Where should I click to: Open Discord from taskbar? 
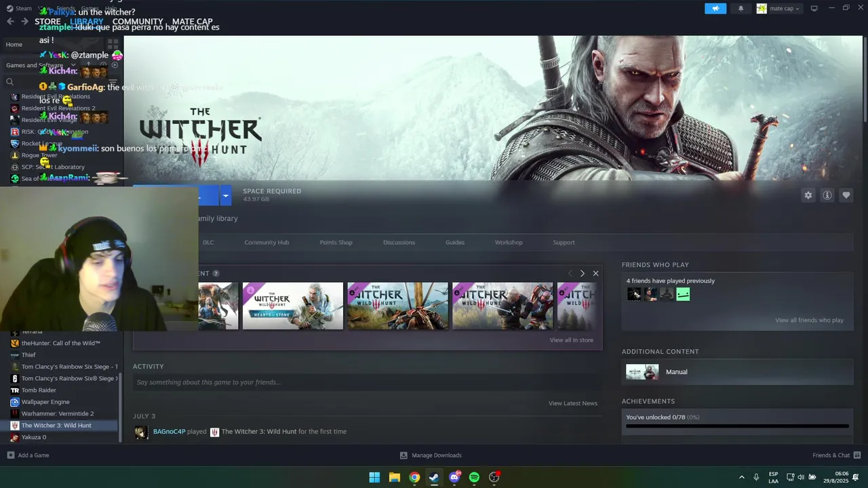point(454,477)
